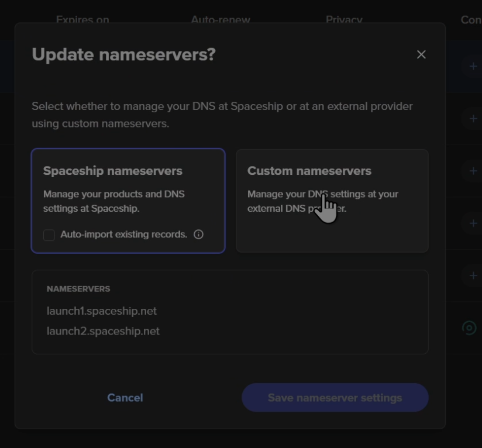Click the NAMESERVERS section label
Screen dimensions: 482x448
[x=78, y=289]
